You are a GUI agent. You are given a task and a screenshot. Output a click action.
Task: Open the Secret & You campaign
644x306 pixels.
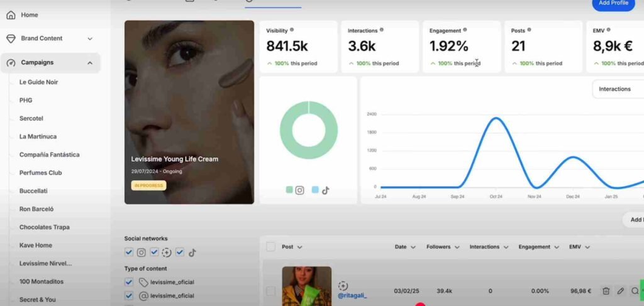(37, 300)
